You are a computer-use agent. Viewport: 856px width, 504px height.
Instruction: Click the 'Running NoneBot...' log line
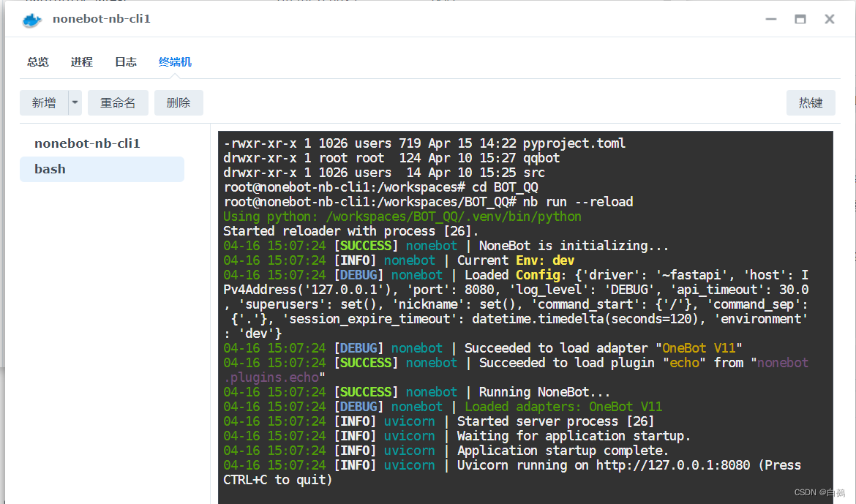coord(416,392)
